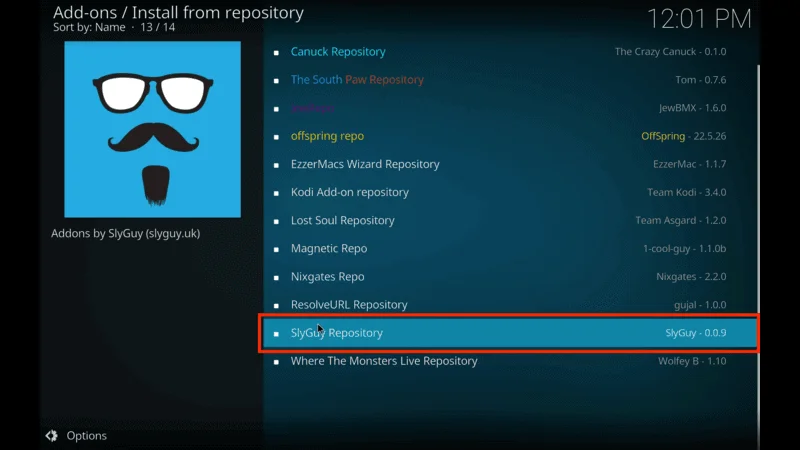Select the Canuck Repository entry
This screenshot has height=450, width=800.
tap(338, 52)
